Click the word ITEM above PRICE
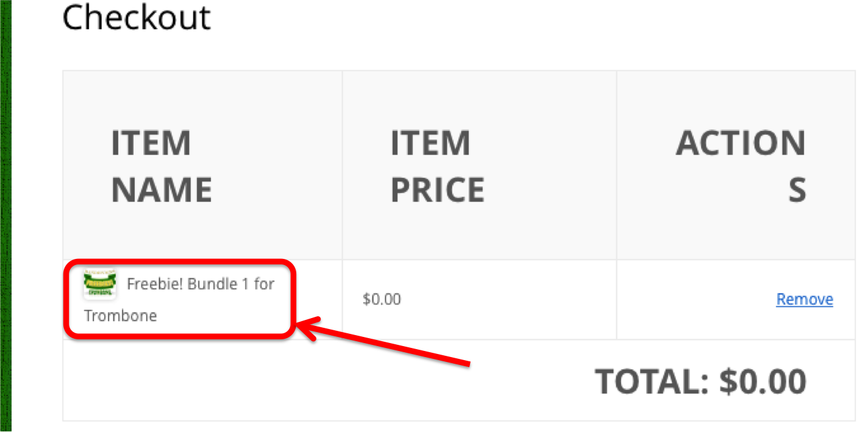The height and width of the screenshot is (432, 868). pyautogui.click(x=430, y=143)
